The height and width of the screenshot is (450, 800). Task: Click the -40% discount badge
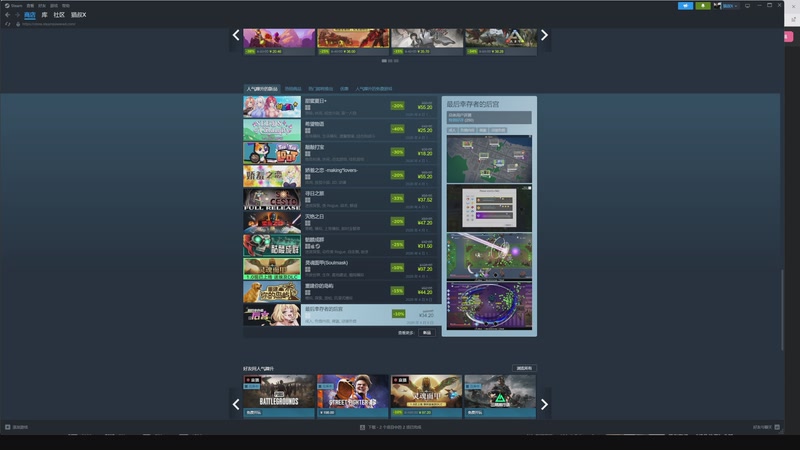pos(397,129)
